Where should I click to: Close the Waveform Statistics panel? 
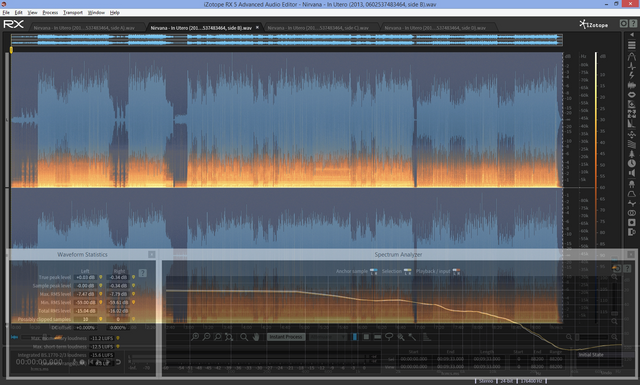[151, 254]
